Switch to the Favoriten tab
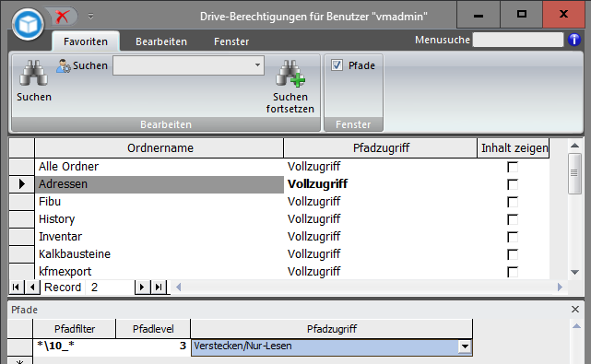Screen dimensions: 591x364 pos(86,41)
